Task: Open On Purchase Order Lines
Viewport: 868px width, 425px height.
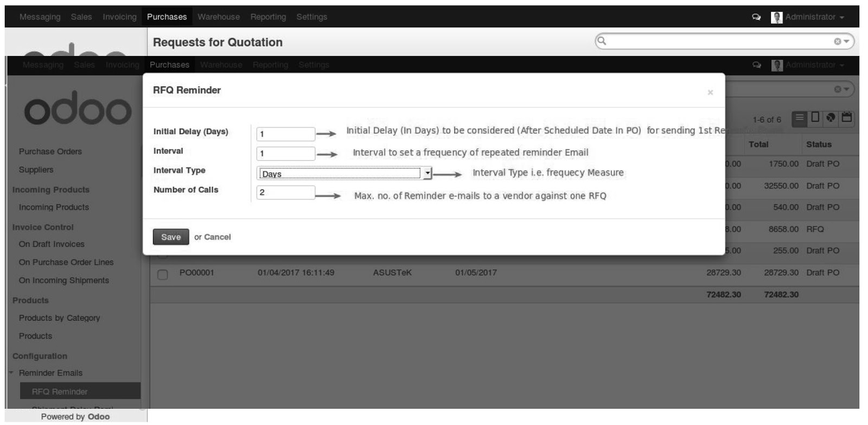Action: pyautogui.click(x=66, y=262)
